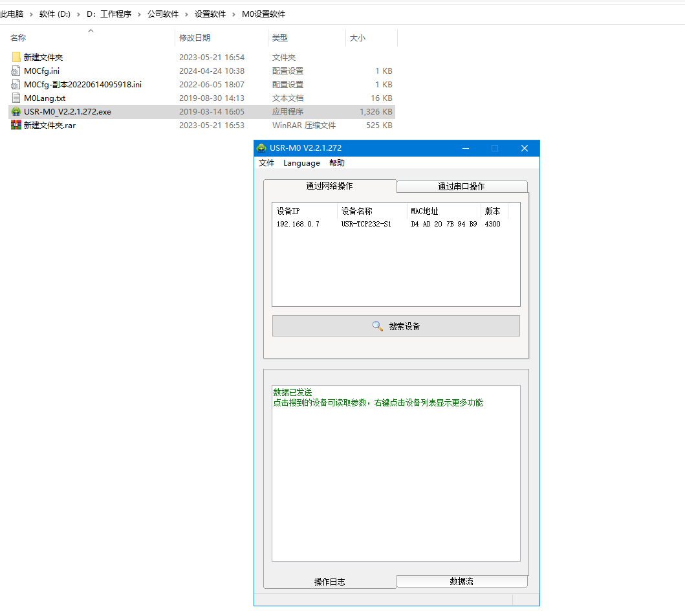Click the magnifier icon on 搜索设备
Viewport: 685px width, 616px height.
pyautogui.click(x=378, y=326)
